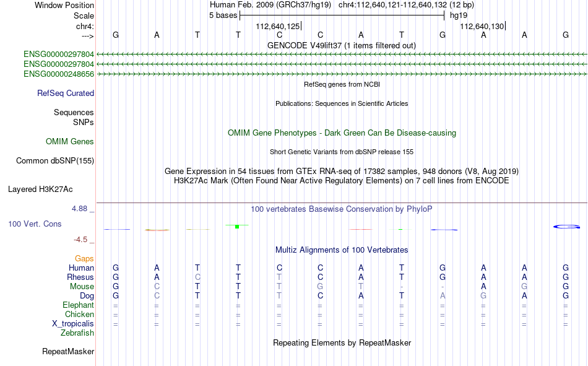Click the Scale label
This screenshot has height=366, width=588.
coord(84,15)
